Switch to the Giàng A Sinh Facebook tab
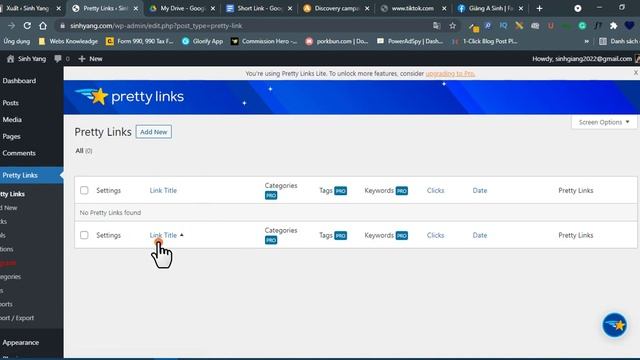 pos(490,8)
